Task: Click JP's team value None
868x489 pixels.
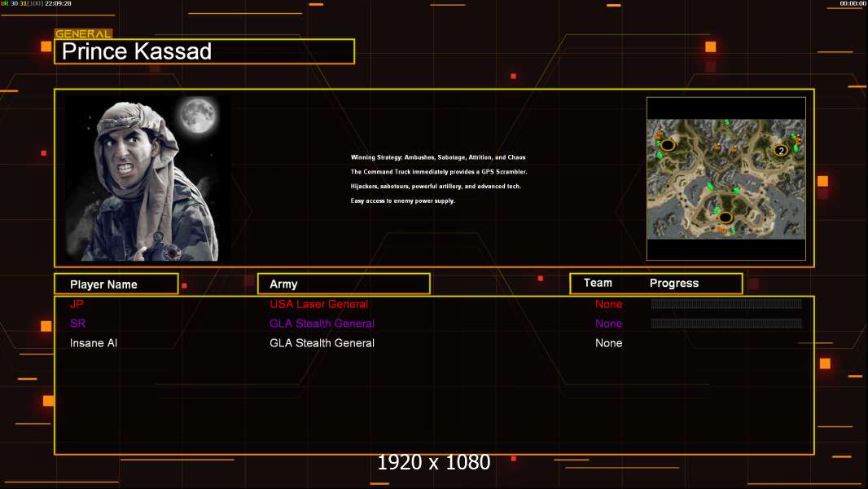Action: 608,304
